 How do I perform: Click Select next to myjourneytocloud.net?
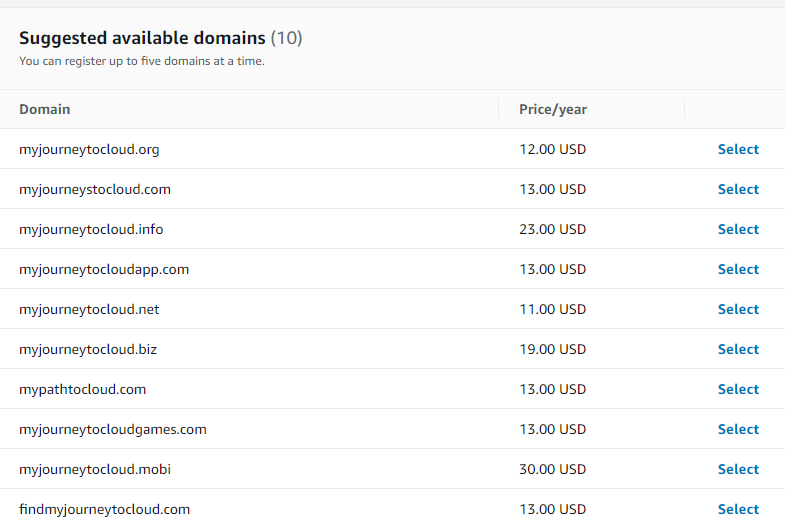click(738, 309)
